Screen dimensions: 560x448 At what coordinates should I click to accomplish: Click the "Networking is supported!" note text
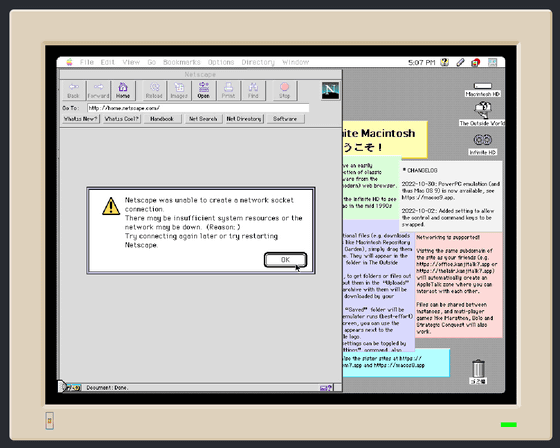(448, 237)
